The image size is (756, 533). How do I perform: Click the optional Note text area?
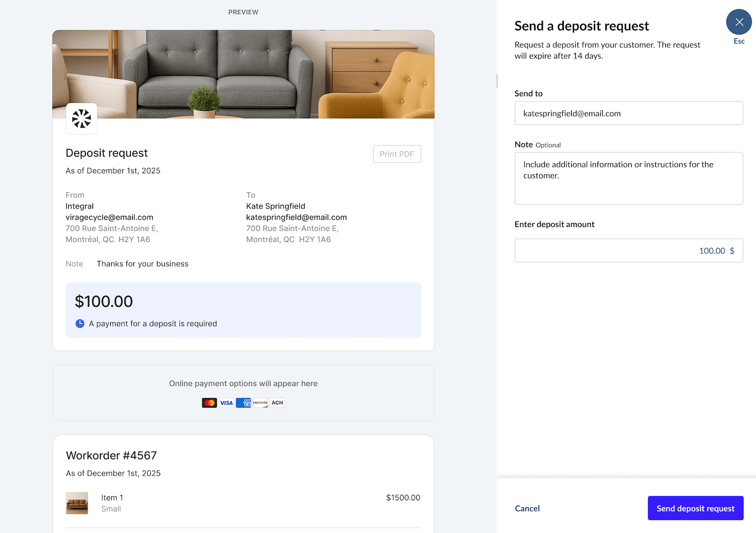628,178
